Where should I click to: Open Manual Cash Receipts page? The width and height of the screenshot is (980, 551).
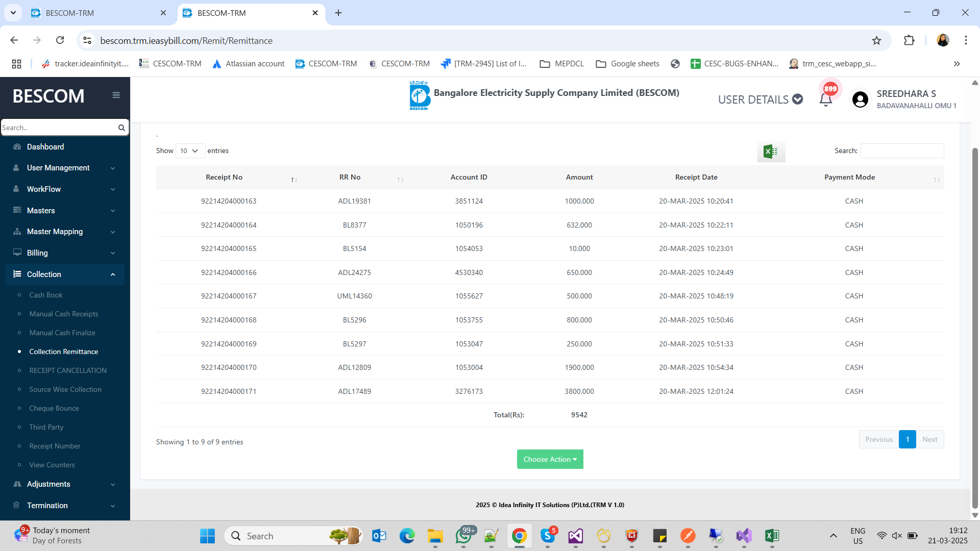point(63,314)
